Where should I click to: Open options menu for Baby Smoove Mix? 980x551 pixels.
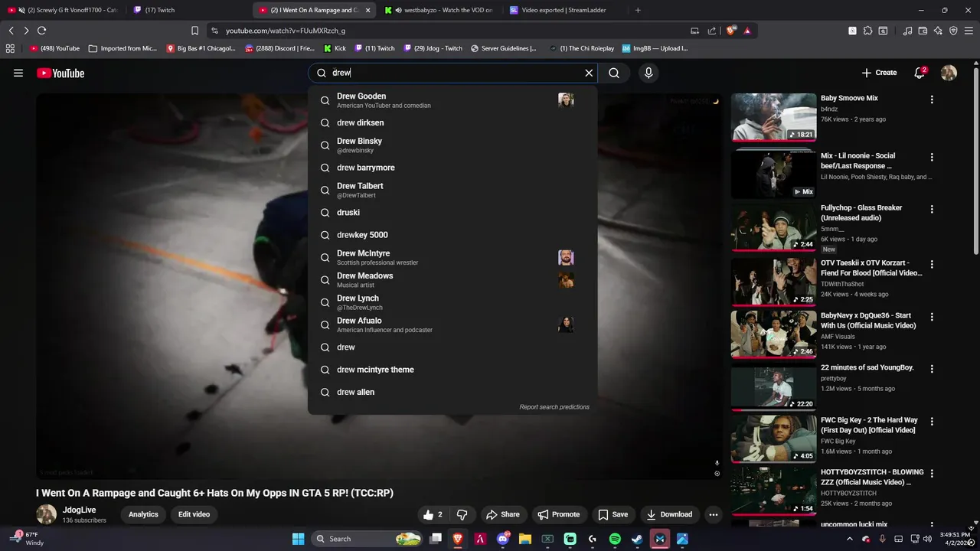point(932,99)
